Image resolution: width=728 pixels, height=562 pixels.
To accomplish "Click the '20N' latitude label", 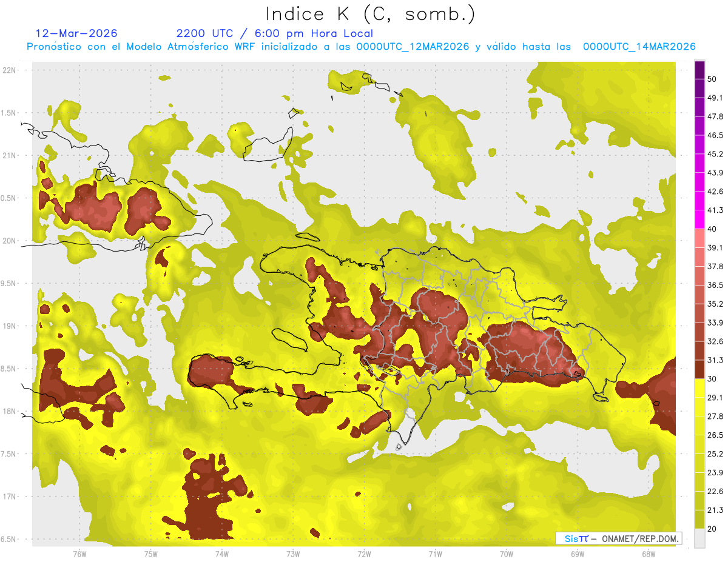I will [x=9, y=241].
